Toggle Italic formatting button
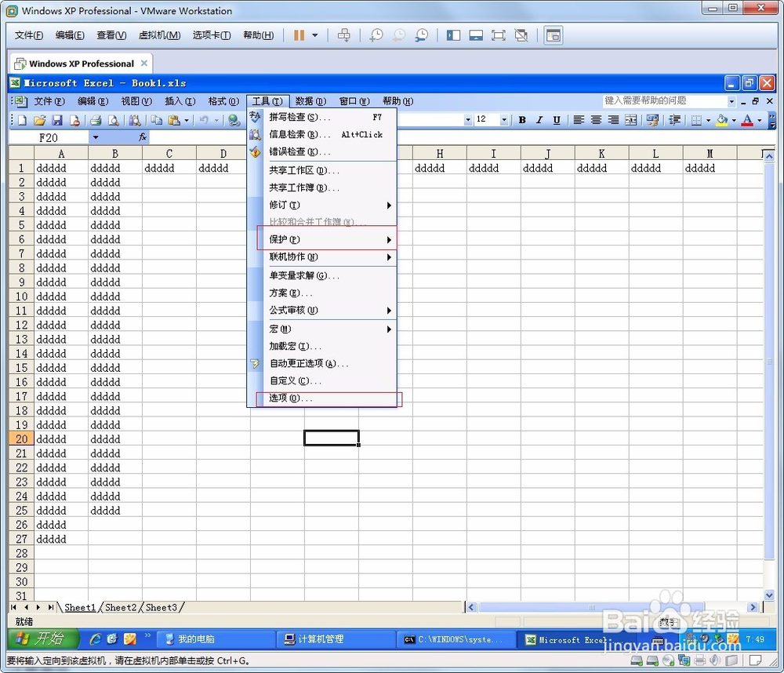Viewport: 784px width, 673px height. pyautogui.click(x=539, y=119)
